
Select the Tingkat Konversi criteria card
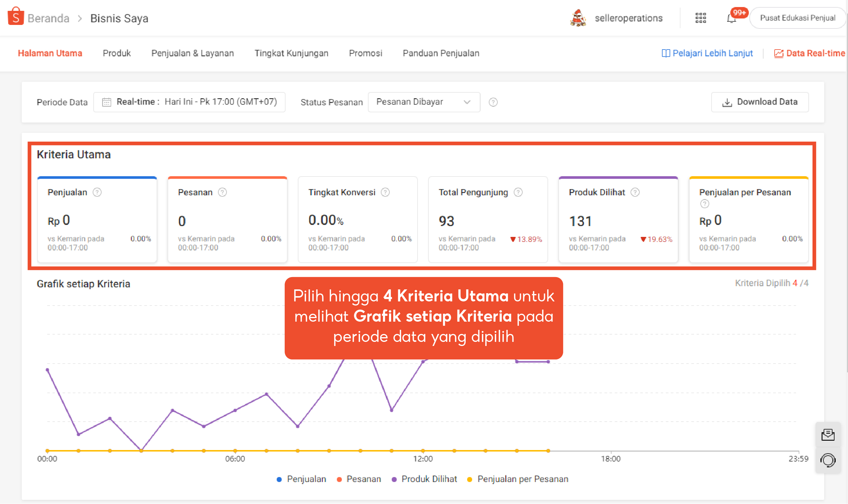tap(358, 219)
